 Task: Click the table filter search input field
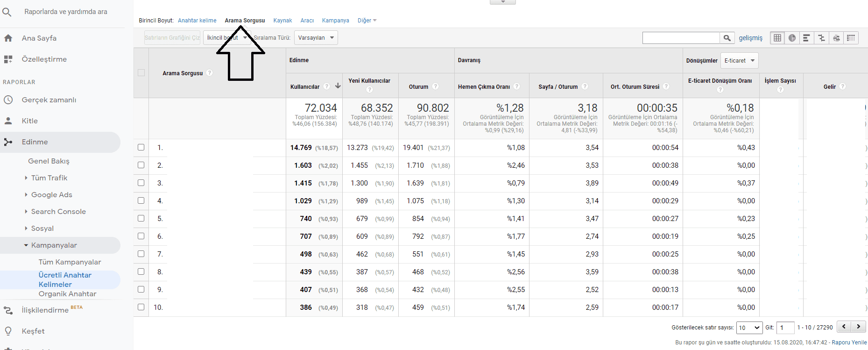coord(681,38)
